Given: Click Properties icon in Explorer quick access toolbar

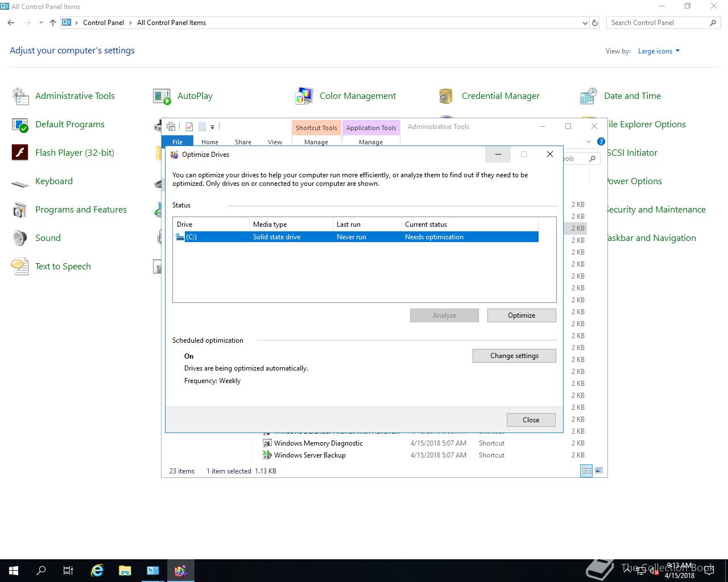Looking at the screenshot, I should click(x=189, y=127).
